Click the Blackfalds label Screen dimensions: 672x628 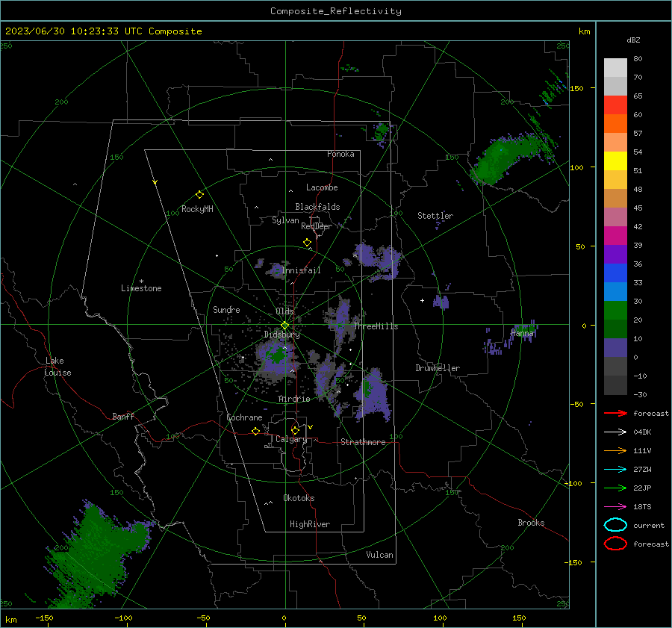[317, 207]
